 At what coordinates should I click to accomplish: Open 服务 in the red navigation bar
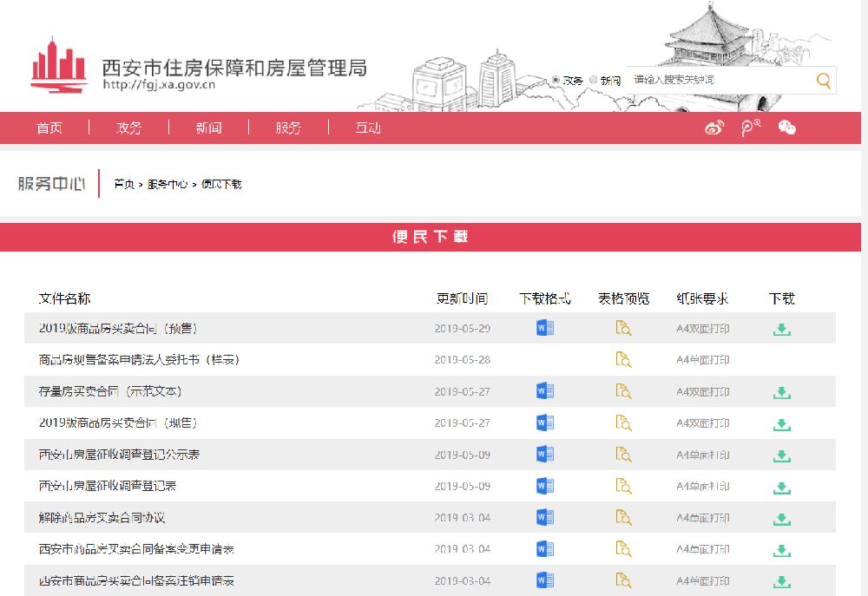(x=288, y=128)
